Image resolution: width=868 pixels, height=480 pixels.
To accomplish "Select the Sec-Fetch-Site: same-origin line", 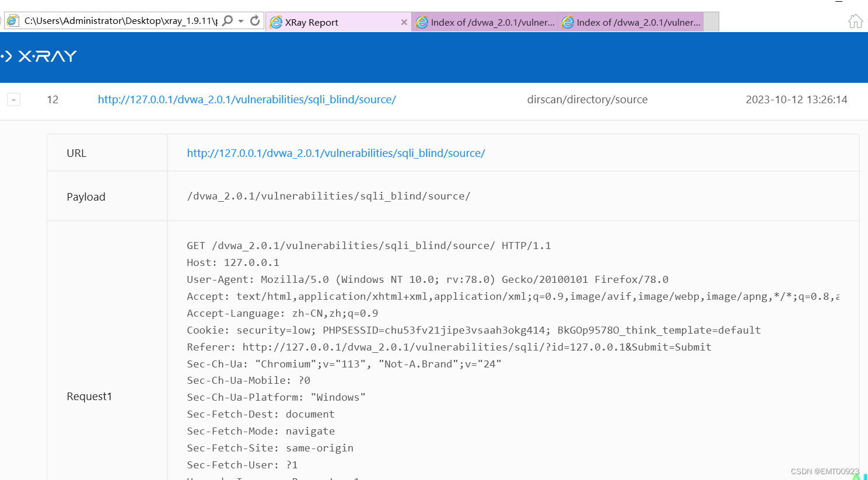I will click(x=270, y=448).
